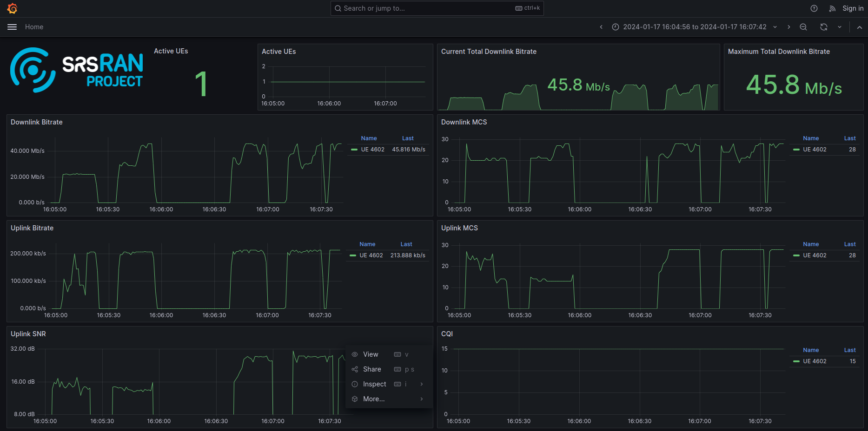The width and height of the screenshot is (868, 431).
Task: Click the UE 4602 color swatch in Downlink MCS legend
Action: point(796,150)
